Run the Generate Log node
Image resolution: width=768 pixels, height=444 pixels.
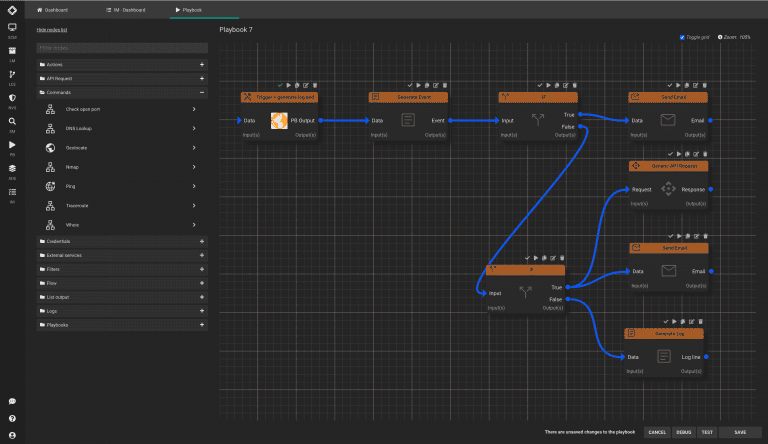point(674,321)
